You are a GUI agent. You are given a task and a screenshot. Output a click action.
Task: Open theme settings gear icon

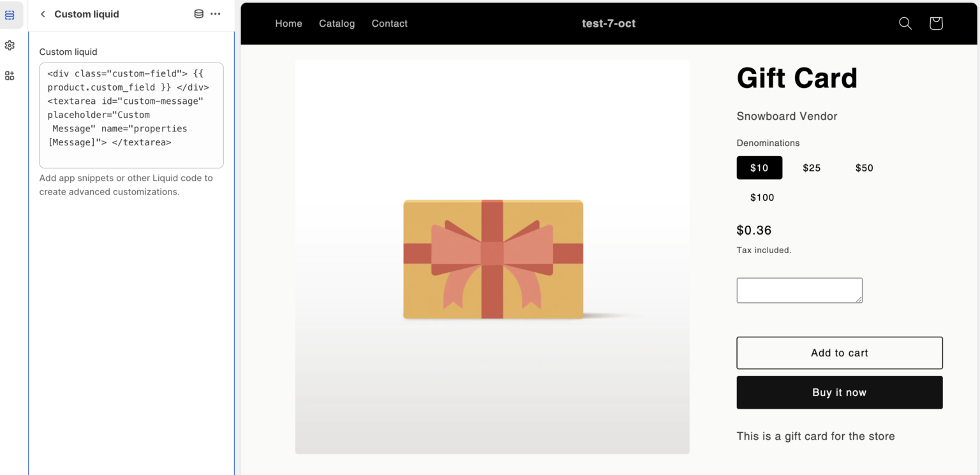click(x=10, y=45)
